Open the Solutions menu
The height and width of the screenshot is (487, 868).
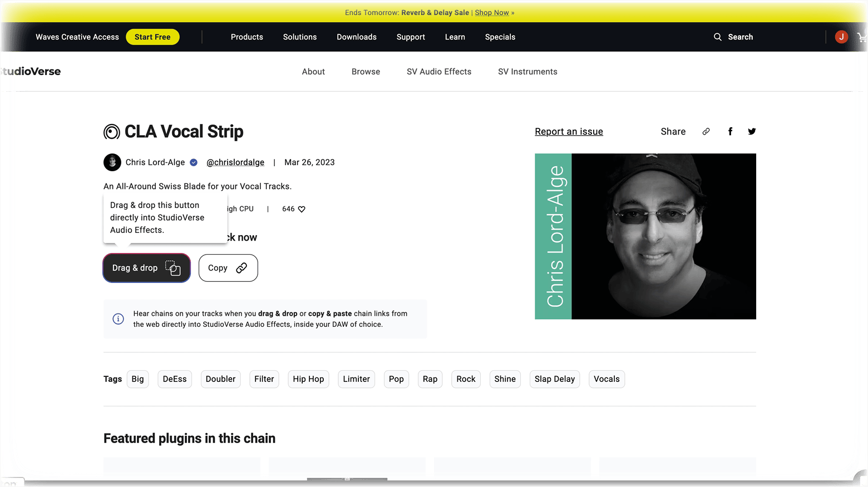(300, 37)
